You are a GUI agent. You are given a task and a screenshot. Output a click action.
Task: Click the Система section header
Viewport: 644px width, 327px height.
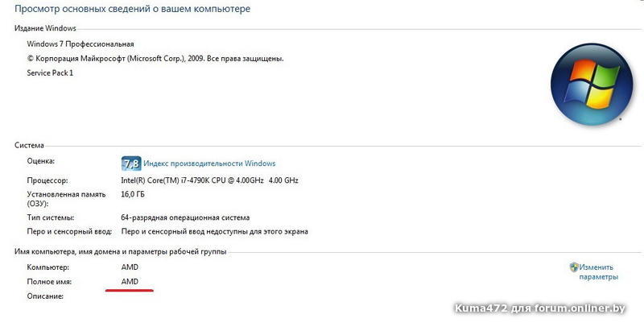coord(30,146)
